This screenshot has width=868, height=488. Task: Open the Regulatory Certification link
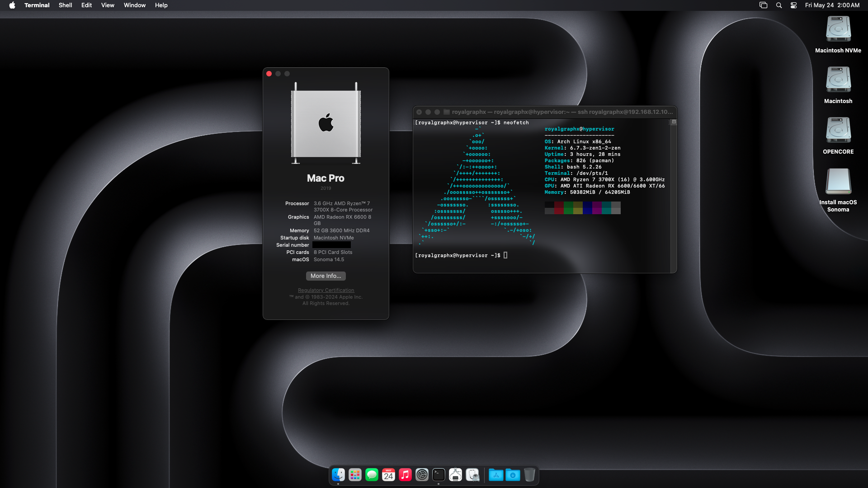[x=326, y=290]
